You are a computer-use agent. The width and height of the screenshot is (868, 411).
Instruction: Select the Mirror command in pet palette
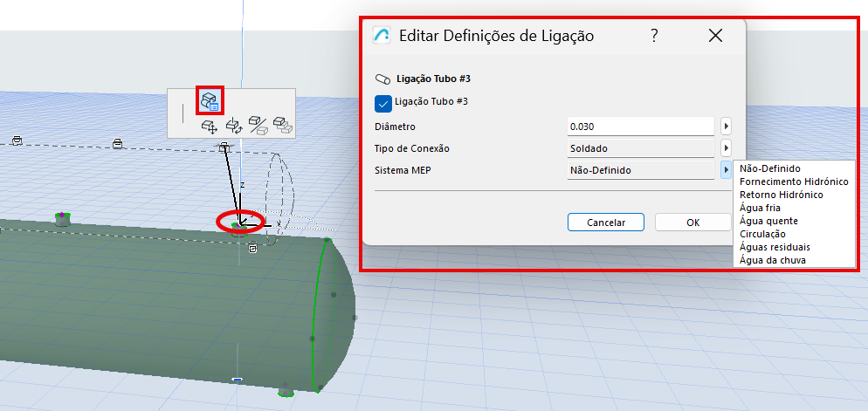point(258,126)
